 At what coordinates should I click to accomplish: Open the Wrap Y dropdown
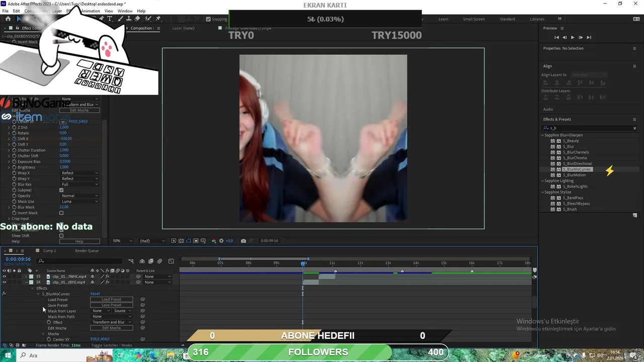pos(79,178)
